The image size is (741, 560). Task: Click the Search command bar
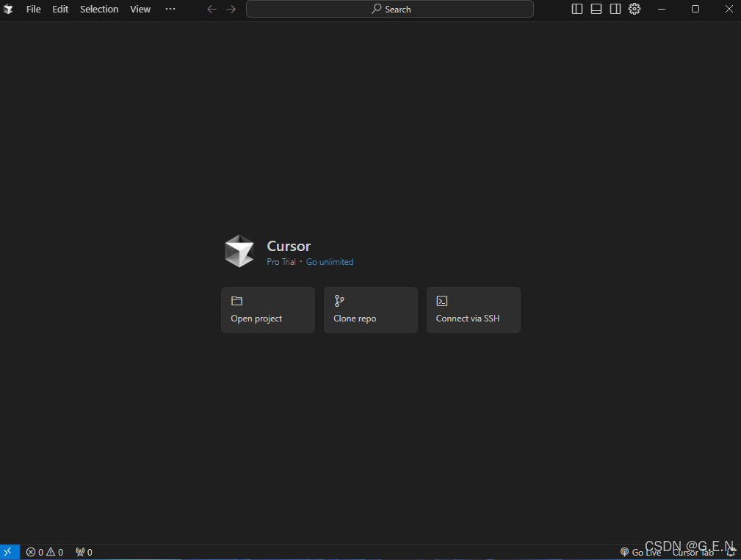tap(390, 9)
